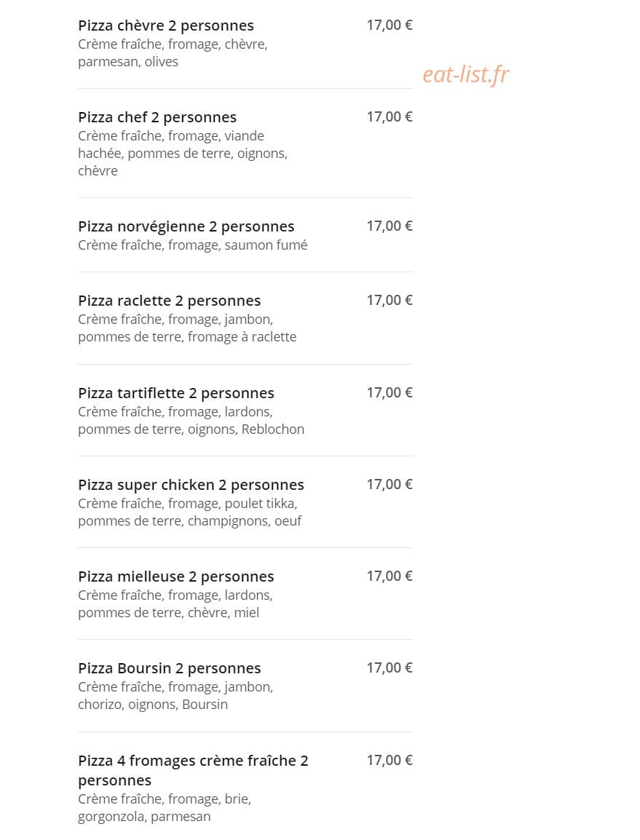Choose Pizza mielleuse 2 personnes
640x840 pixels.
click(175, 576)
